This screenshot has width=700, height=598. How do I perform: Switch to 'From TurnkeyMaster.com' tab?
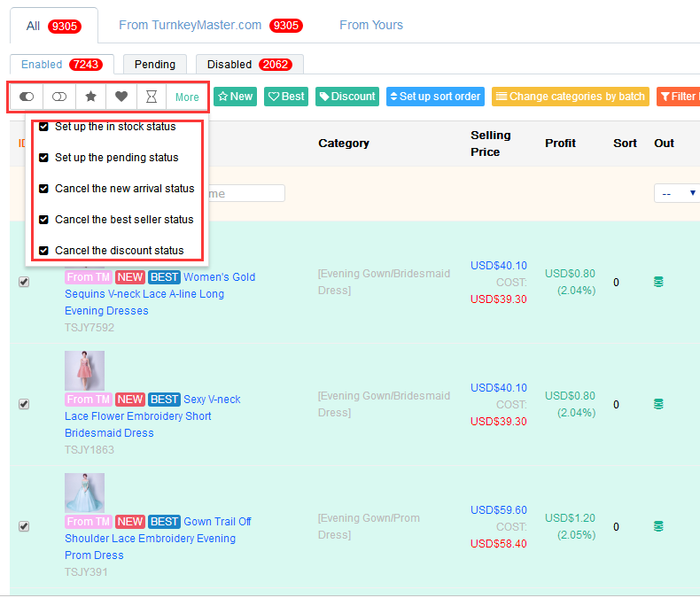210,25
